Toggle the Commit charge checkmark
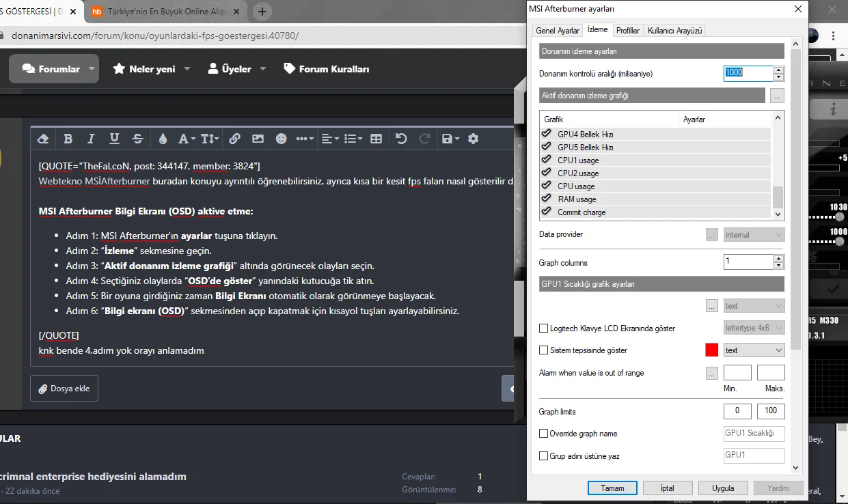 [x=546, y=212]
